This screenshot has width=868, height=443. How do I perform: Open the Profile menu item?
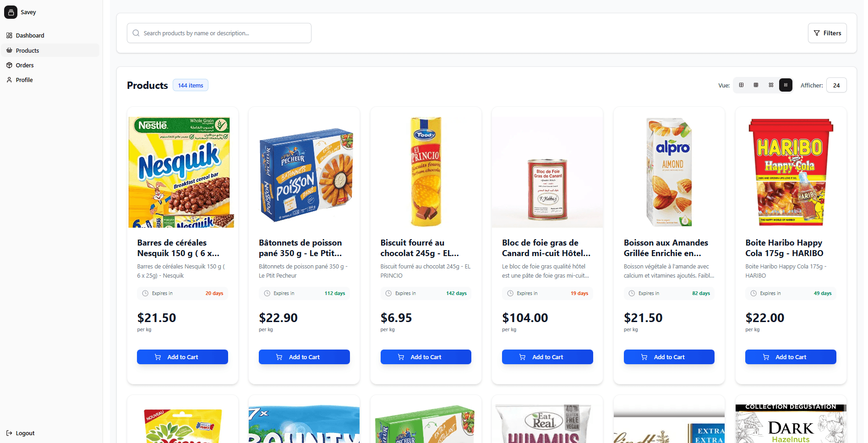(24, 80)
